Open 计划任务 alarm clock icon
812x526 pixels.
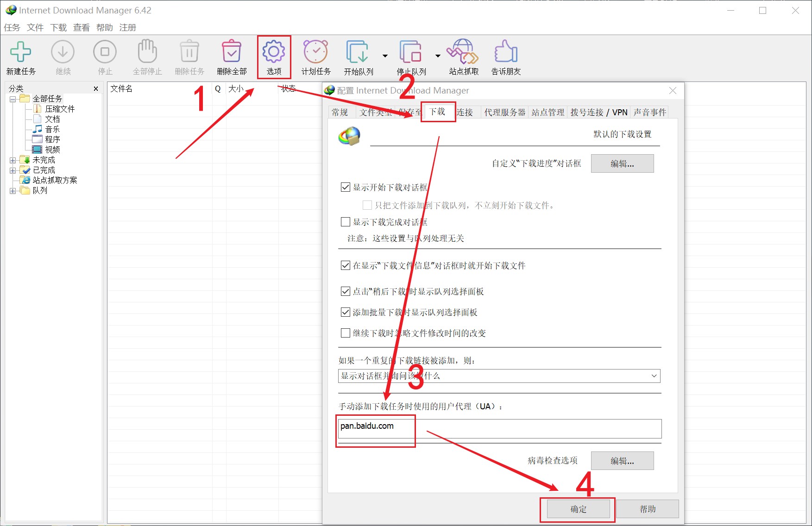point(316,51)
